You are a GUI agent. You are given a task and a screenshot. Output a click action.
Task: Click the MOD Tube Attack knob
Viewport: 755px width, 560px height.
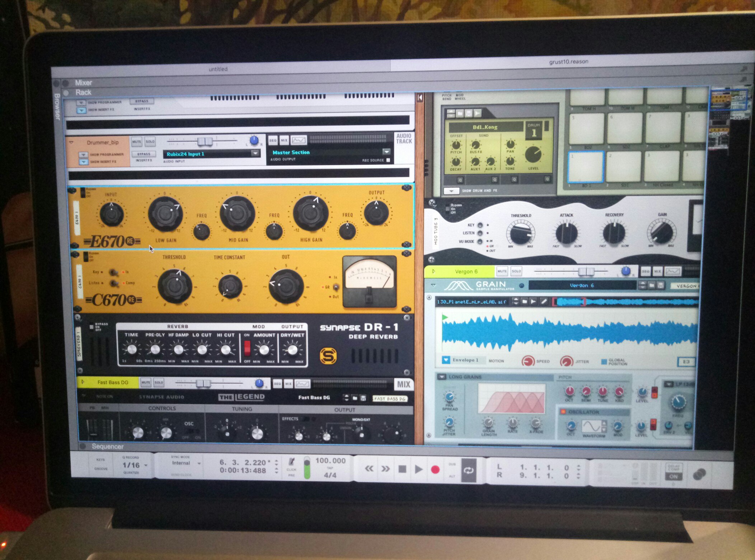566,233
